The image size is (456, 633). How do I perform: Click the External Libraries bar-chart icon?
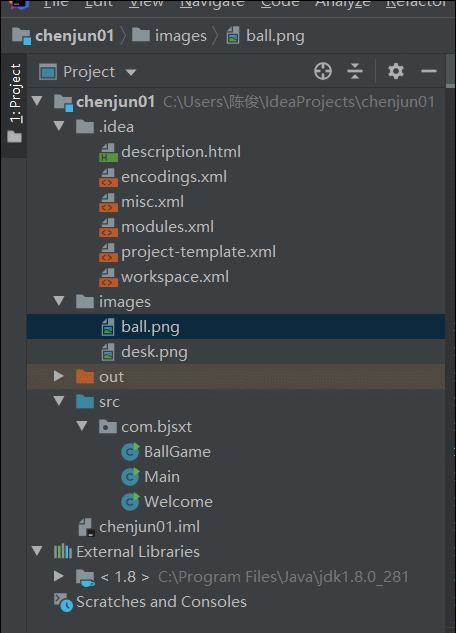(x=63, y=551)
